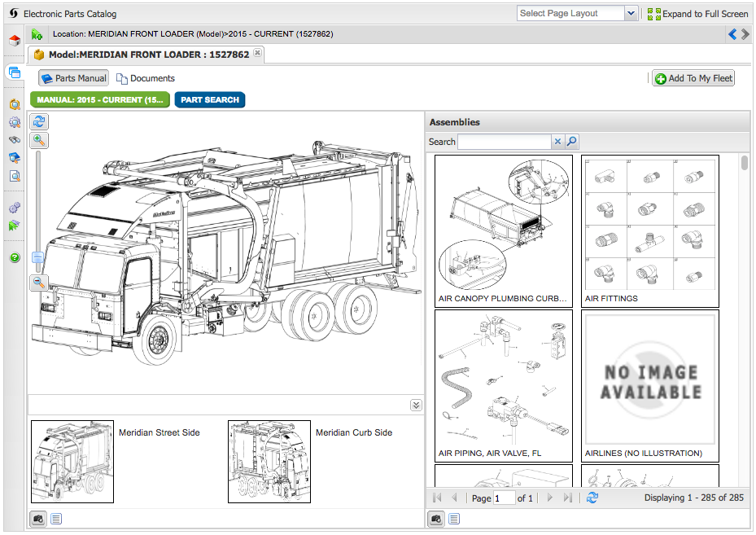The width and height of the screenshot is (756, 535).
Task: Go to the last page of Assemblies
Action: pos(568,498)
